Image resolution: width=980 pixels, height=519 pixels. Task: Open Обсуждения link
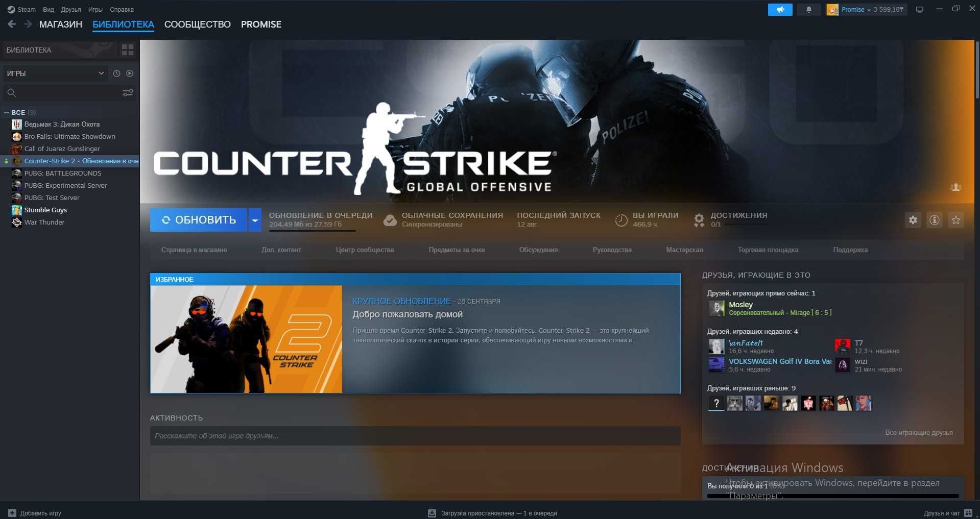click(538, 250)
